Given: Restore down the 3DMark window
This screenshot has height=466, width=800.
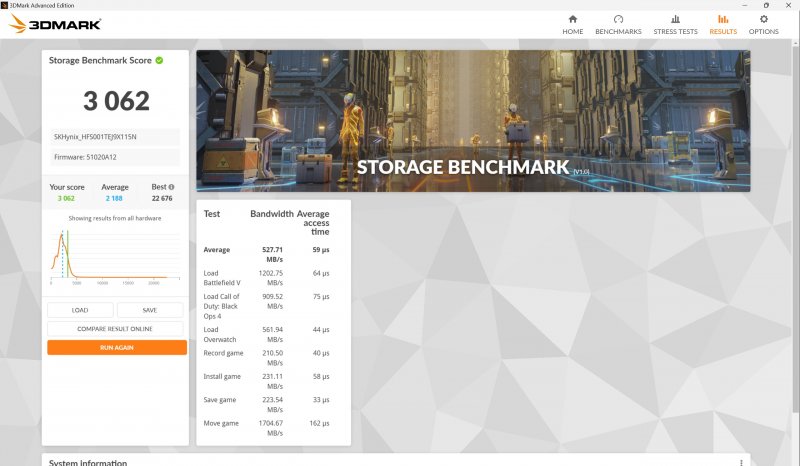Looking at the screenshot, I should [766, 5].
